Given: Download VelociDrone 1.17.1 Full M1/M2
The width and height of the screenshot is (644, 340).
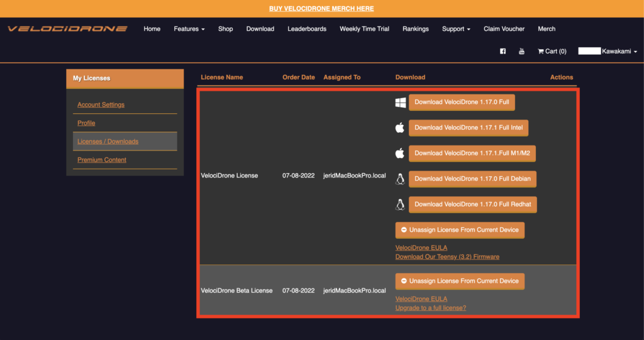Looking at the screenshot, I should [x=472, y=154].
